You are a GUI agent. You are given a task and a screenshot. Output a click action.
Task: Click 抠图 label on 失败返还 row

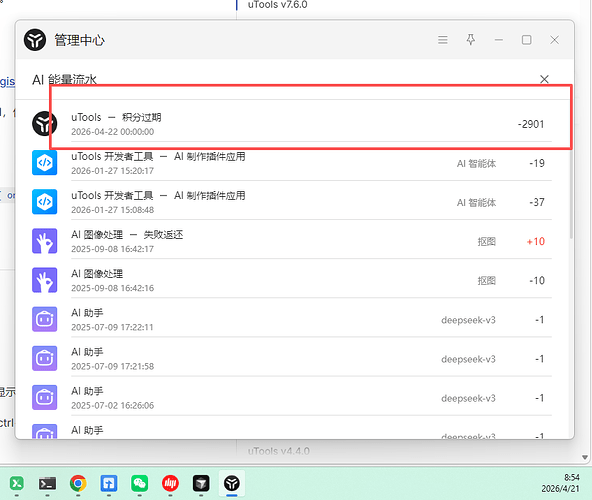click(x=487, y=242)
